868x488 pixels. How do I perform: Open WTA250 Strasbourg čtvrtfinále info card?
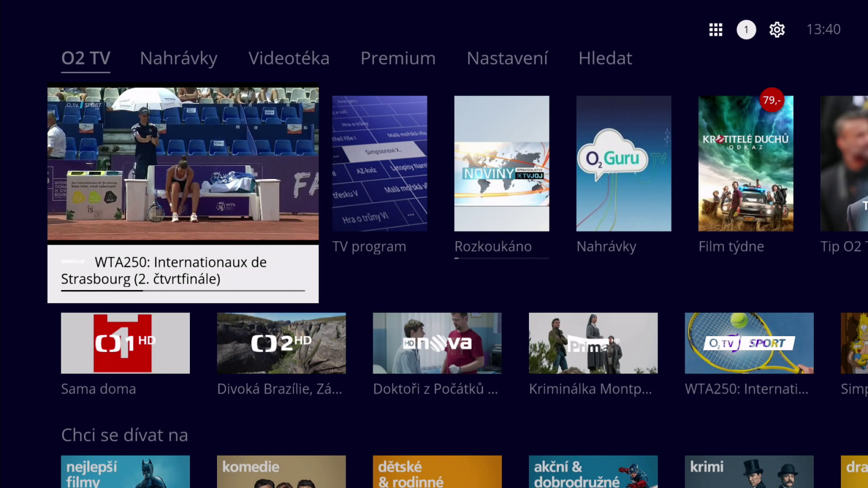coord(183,274)
